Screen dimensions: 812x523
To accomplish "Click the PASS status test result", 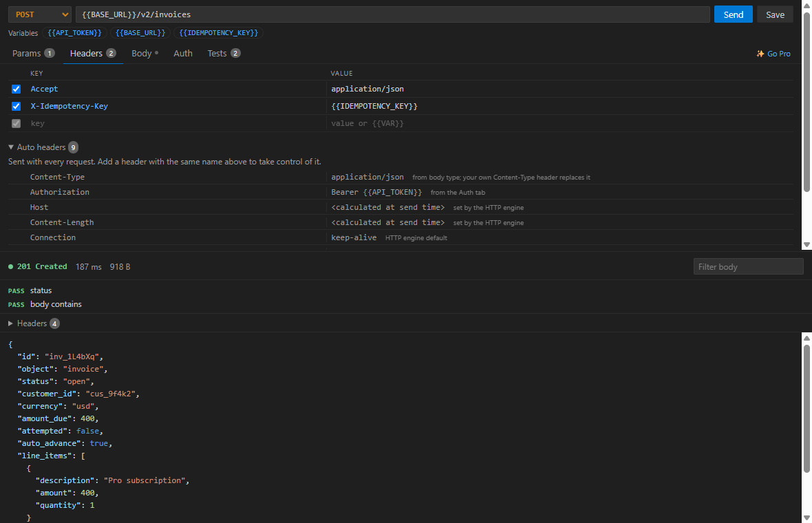I will [30, 290].
